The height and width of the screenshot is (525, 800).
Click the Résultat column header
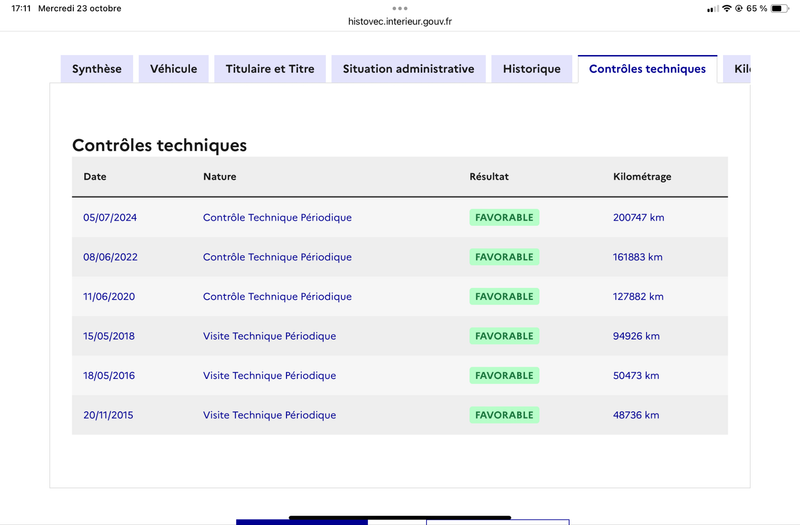pyautogui.click(x=489, y=177)
